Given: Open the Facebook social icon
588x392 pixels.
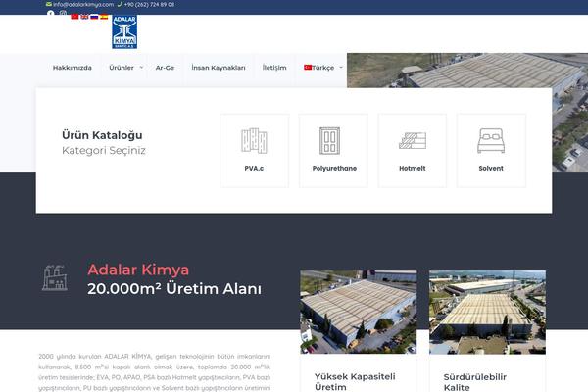Looking at the screenshot, I should [x=51, y=13].
